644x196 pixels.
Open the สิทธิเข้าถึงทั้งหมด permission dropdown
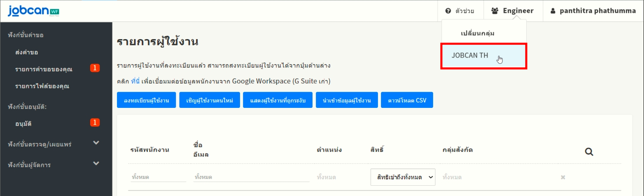(x=403, y=177)
